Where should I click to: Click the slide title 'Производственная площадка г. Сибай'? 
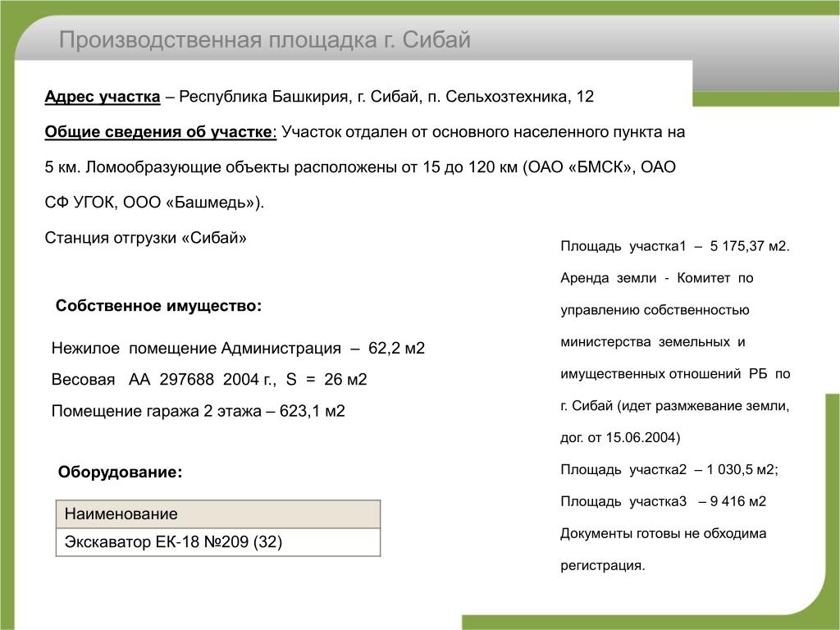coord(265,40)
